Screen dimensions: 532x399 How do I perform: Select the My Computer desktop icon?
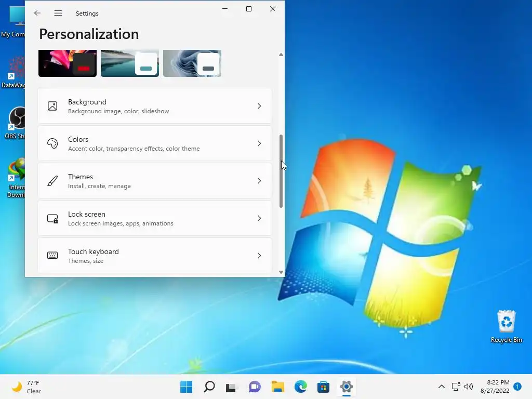[13, 22]
